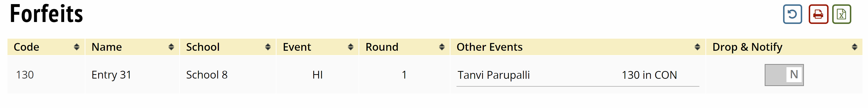Toggle the Drop & Notify switch

pos(784,75)
